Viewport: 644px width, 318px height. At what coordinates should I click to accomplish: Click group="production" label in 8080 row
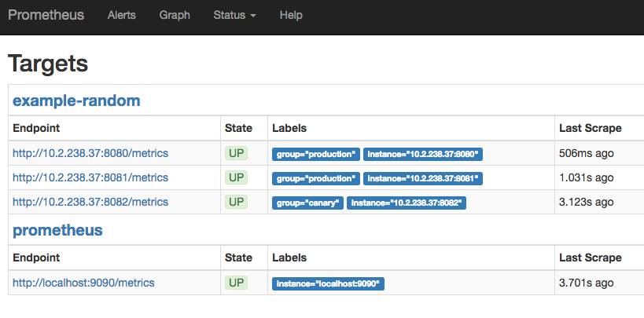pyautogui.click(x=316, y=154)
